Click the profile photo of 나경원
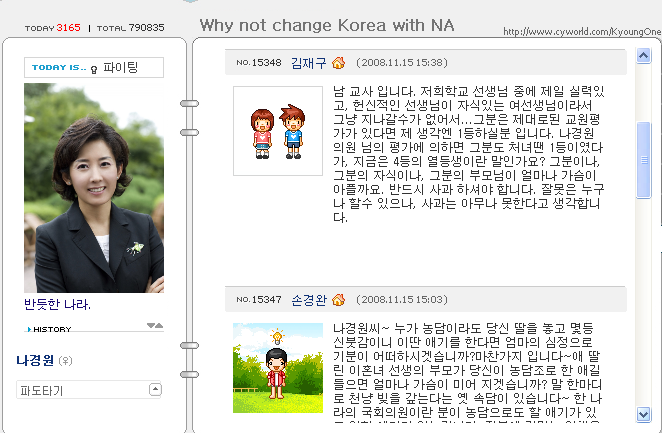The width and height of the screenshot is (662, 433). [94, 188]
